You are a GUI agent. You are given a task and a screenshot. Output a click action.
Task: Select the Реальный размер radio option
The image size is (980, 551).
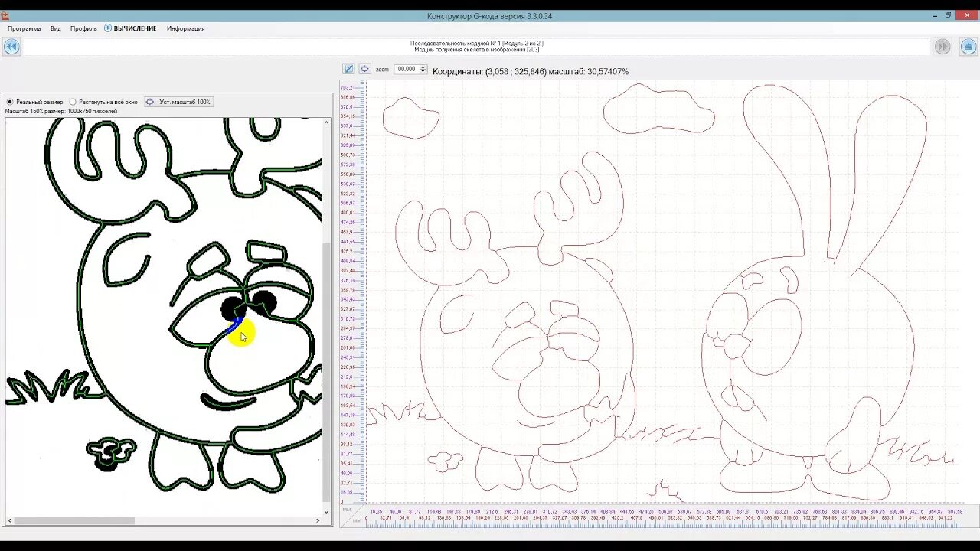34,102
